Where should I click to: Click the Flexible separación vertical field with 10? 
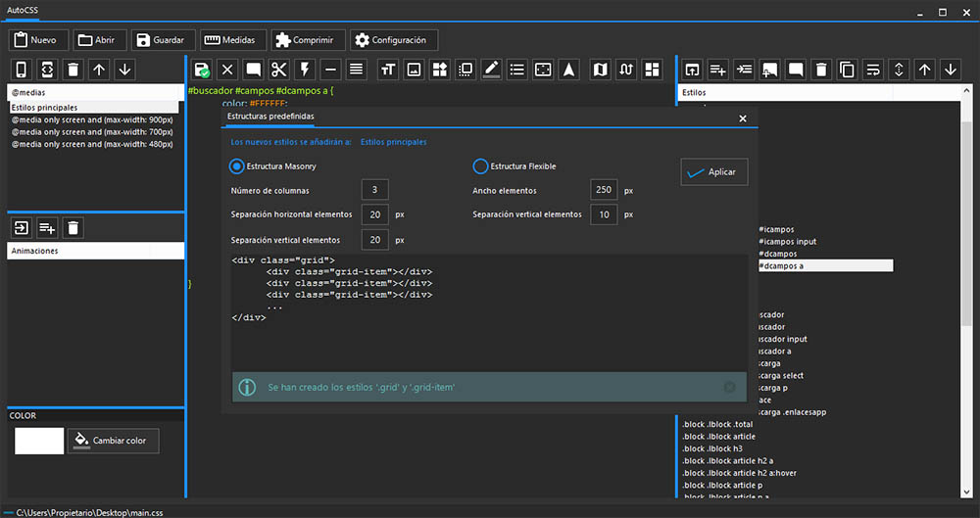click(x=604, y=214)
